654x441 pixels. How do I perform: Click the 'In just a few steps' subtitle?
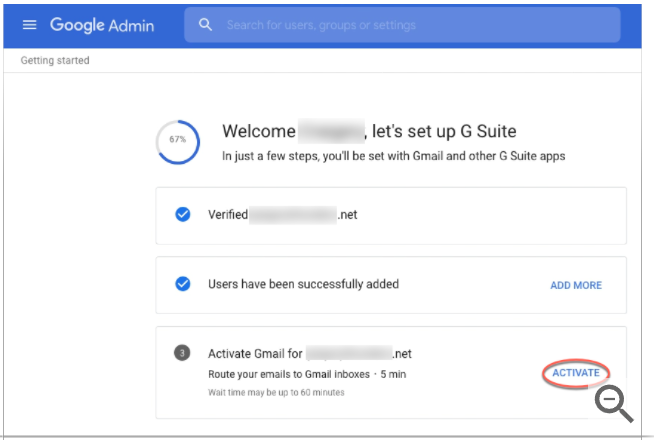click(x=394, y=156)
